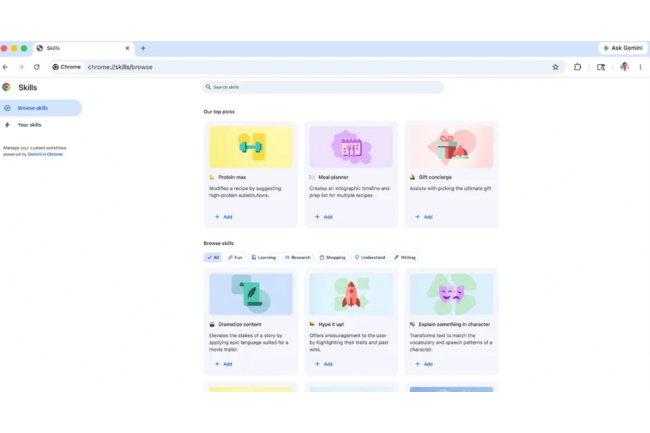Click the Search skills field
This screenshot has height=433, width=650.
[323, 87]
